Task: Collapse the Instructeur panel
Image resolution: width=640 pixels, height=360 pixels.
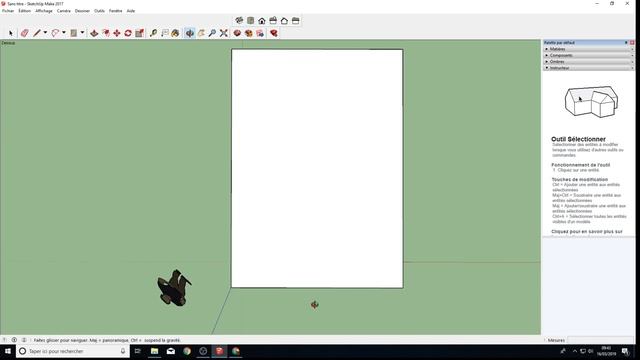Action: click(x=589, y=68)
